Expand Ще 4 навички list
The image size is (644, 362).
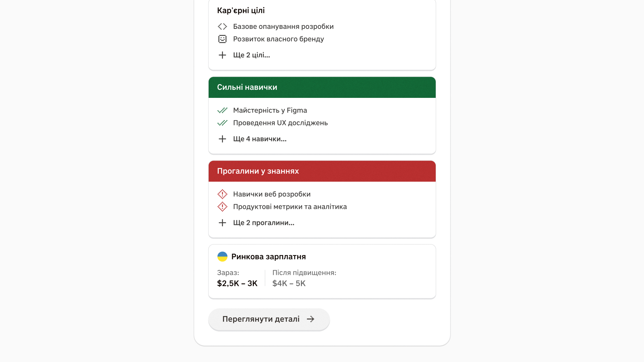pyautogui.click(x=260, y=139)
